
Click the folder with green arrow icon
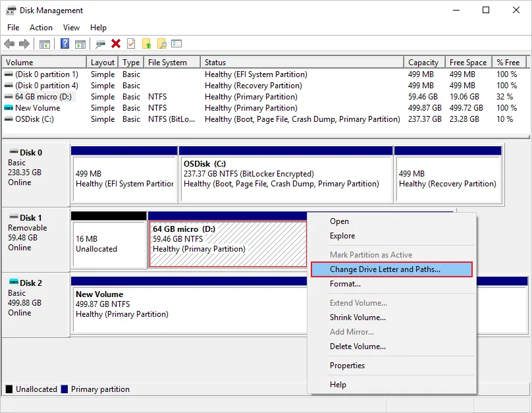147,44
